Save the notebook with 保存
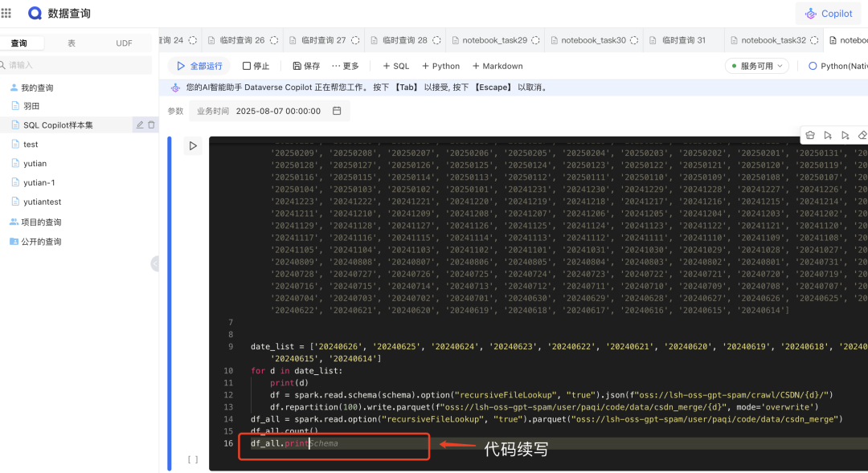 [x=306, y=67]
